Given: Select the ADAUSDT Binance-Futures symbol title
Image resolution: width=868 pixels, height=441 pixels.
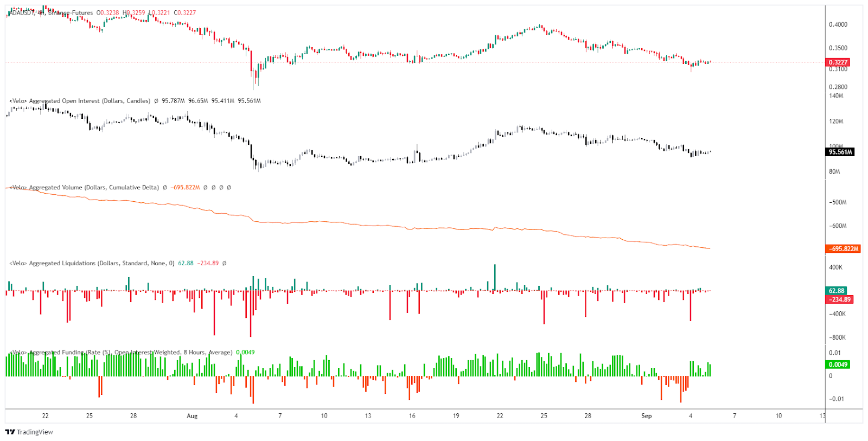Looking at the screenshot, I should pyautogui.click(x=51, y=12).
